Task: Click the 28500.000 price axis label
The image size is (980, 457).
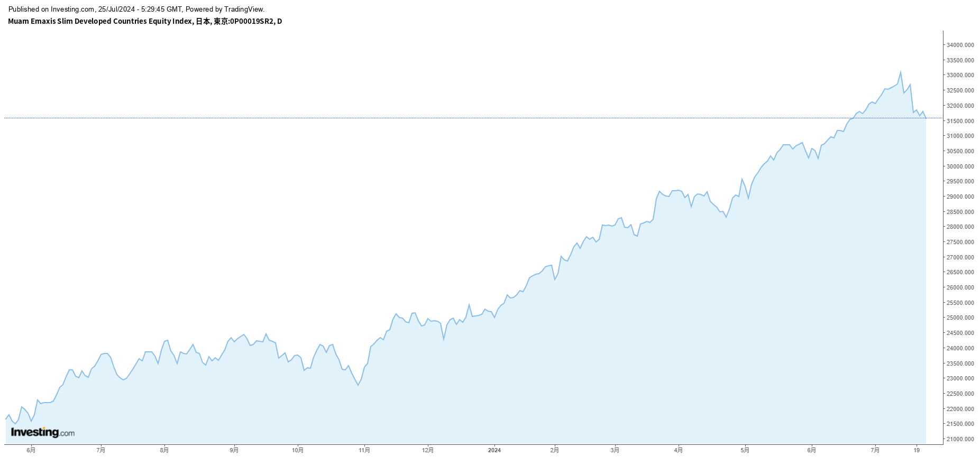Action: tap(960, 212)
